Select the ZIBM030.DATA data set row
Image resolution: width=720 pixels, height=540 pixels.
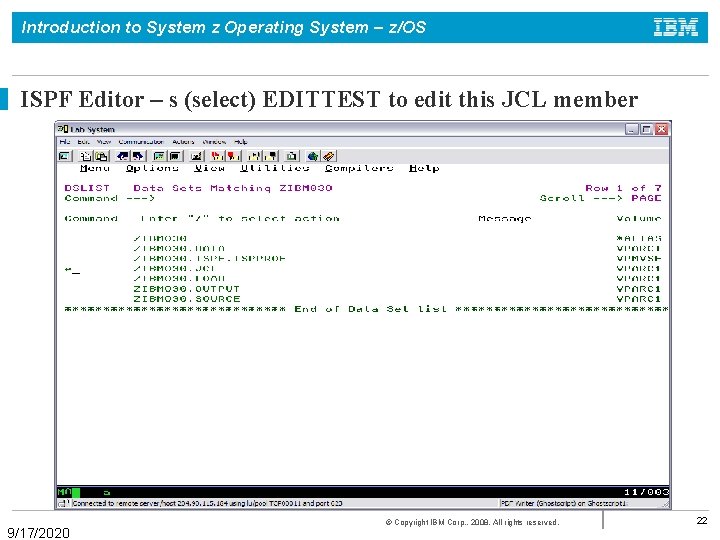point(179,248)
